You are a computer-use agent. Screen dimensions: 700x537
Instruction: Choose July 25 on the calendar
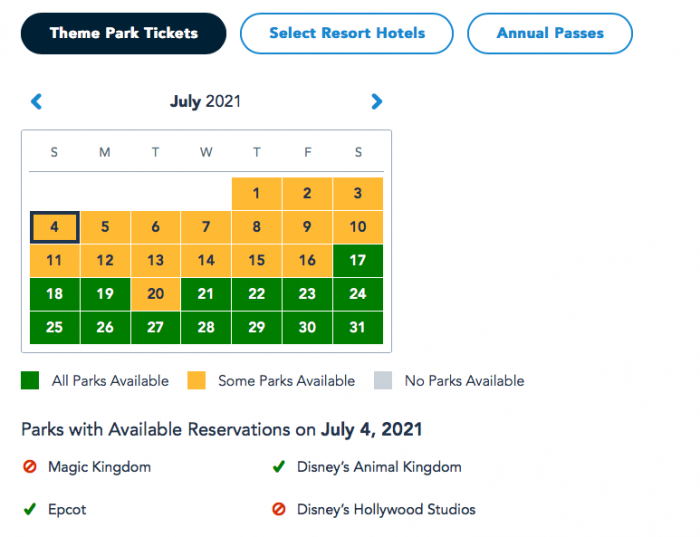point(54,328)
